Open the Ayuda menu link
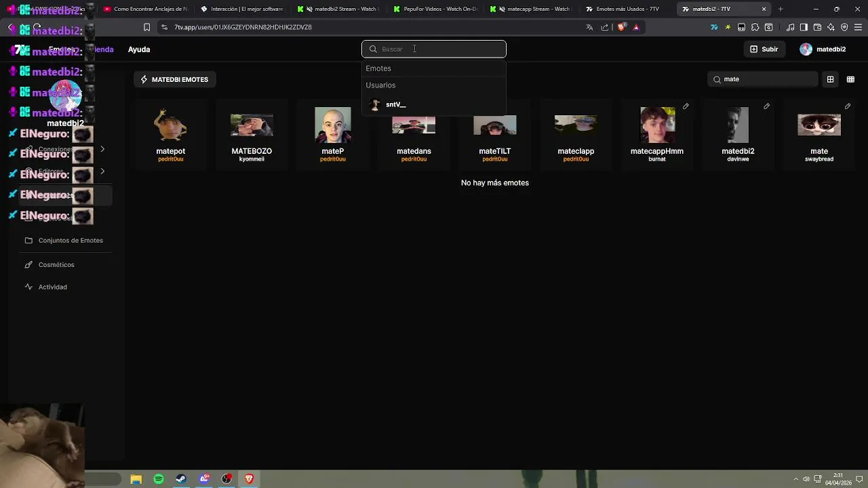Image resolution: width=868 pixels, height=488 pixels. coord(139,49)
